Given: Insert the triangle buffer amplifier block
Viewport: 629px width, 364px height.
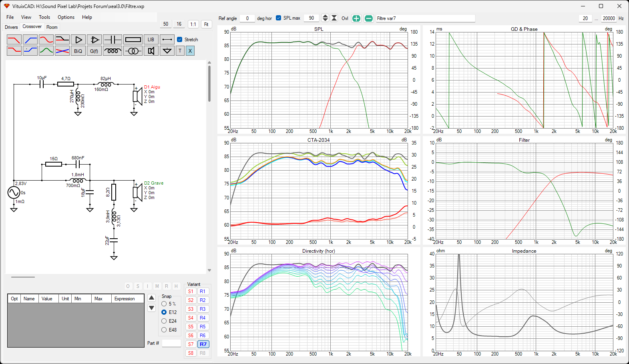Looking at the screenshot, I should tap(78, 40).
